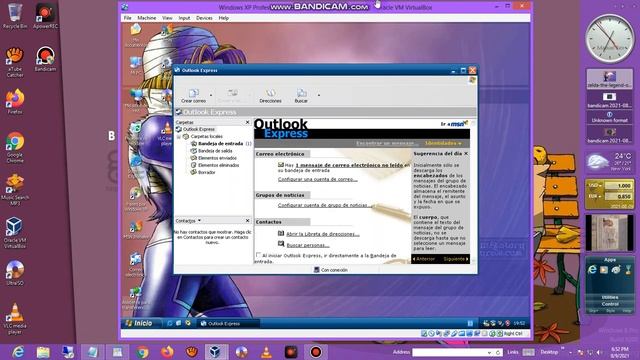Click the aTube Catcher desktop icon
640x360 pixels.
pyautogui.click(x=15, y=62)
